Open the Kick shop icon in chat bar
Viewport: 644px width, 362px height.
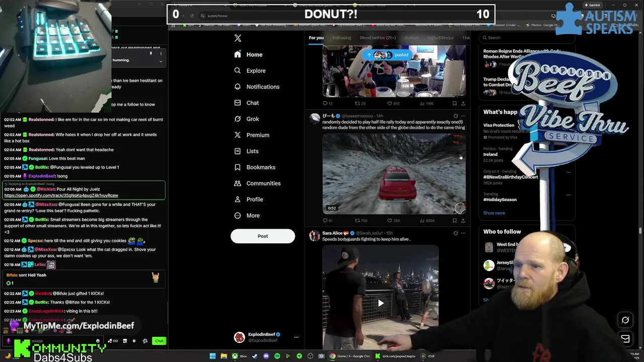click(x=125, y=341)
